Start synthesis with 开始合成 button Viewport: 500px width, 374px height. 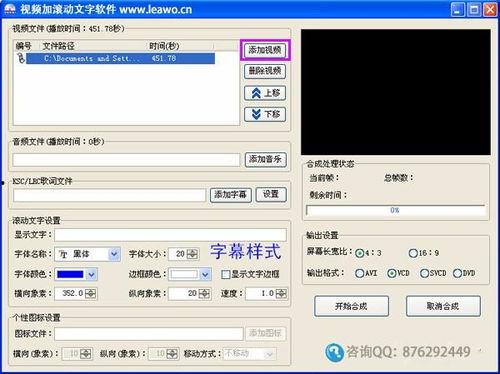[351, 306]
